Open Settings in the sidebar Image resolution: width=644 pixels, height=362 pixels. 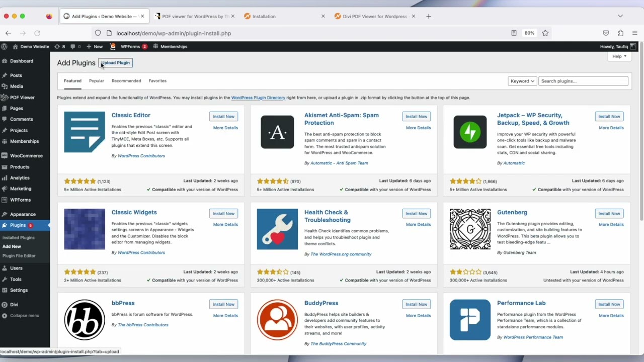click(19, 291)
